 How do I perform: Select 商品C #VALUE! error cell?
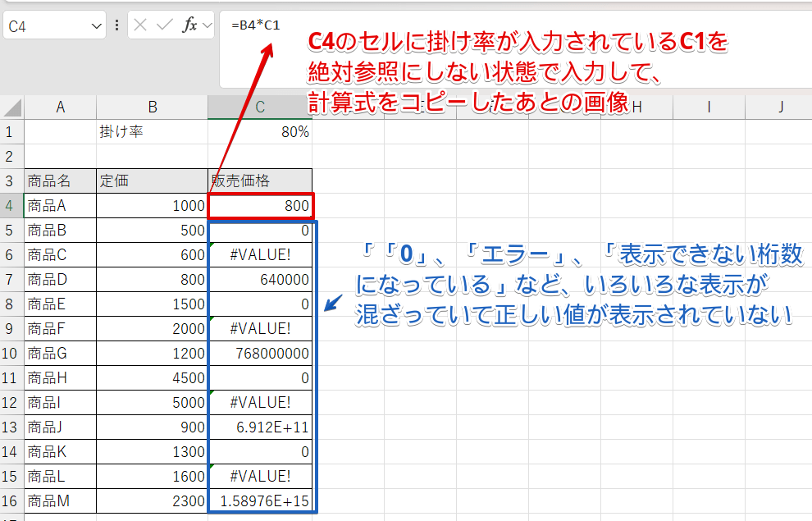point(260,255)
